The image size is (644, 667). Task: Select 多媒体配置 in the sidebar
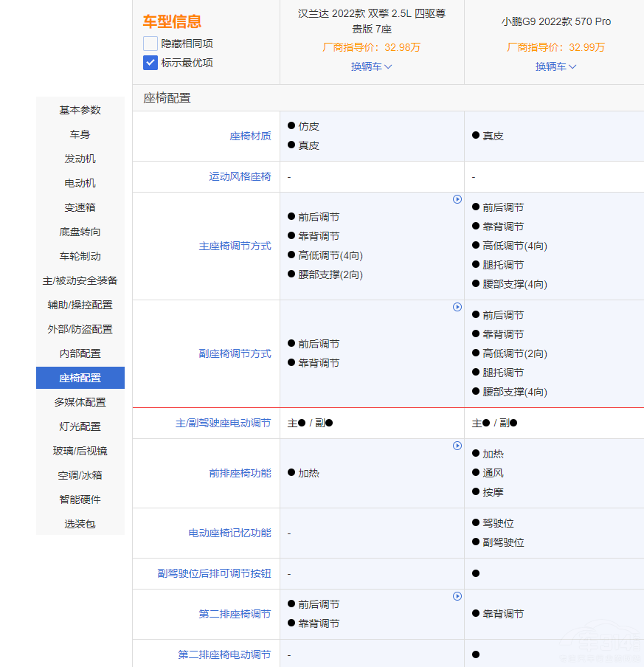tap(80, 402)
